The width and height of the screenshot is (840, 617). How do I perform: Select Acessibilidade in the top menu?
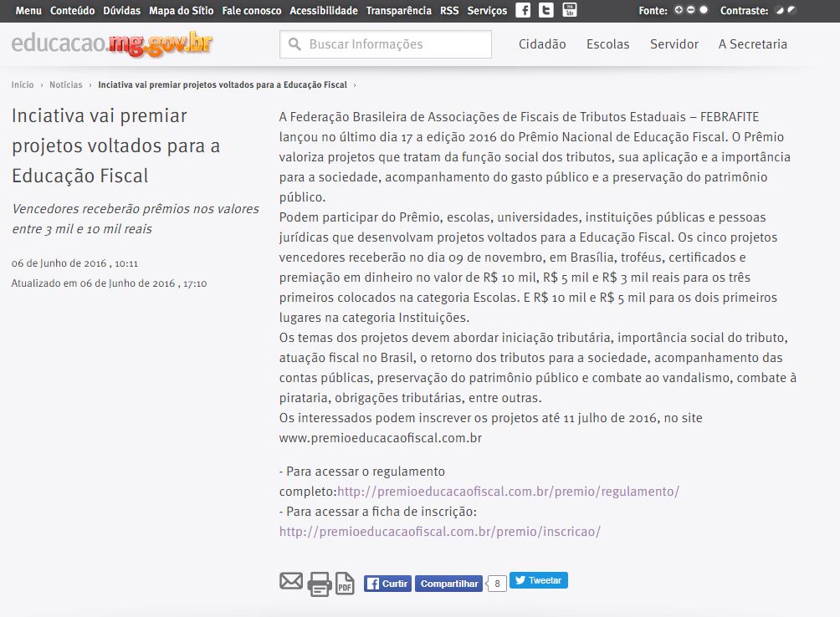coord(324,11)
